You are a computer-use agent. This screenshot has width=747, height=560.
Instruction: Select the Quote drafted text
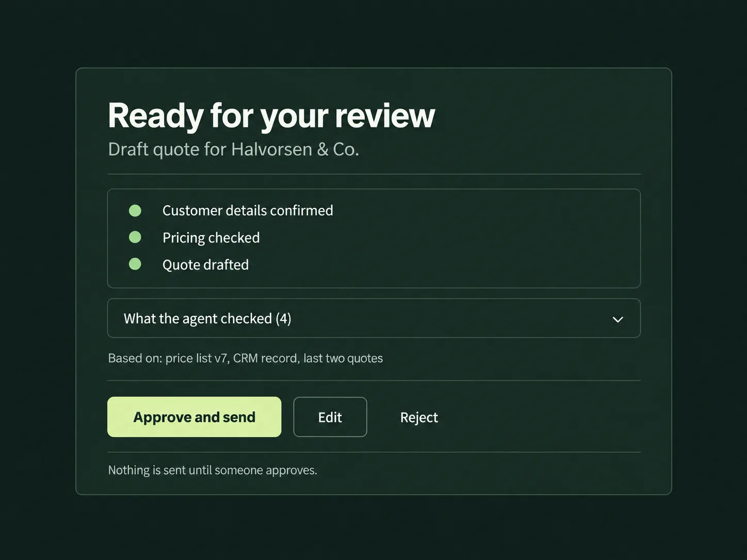[x=205, y=265]
